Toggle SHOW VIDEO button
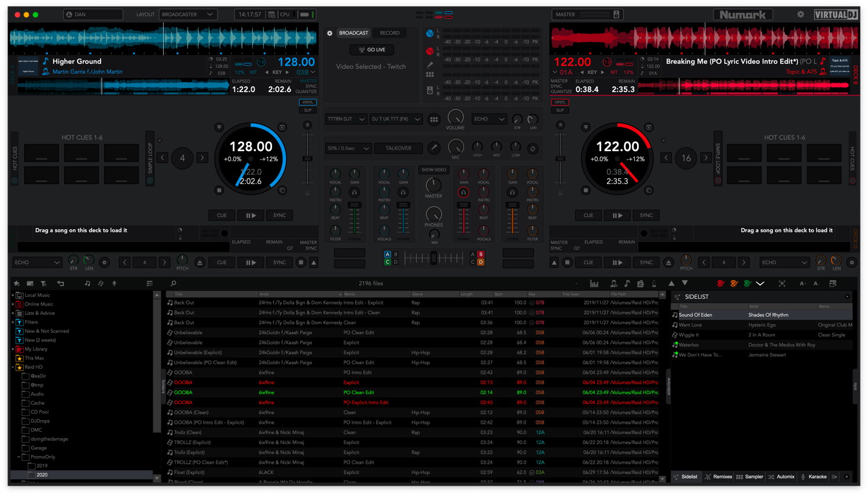 434,170
